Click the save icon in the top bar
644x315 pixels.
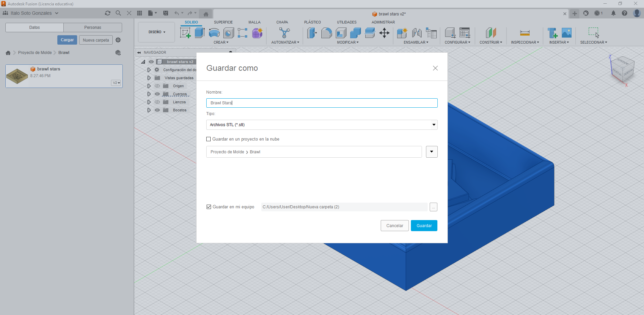pyautogui.click(x=166, y=13)
